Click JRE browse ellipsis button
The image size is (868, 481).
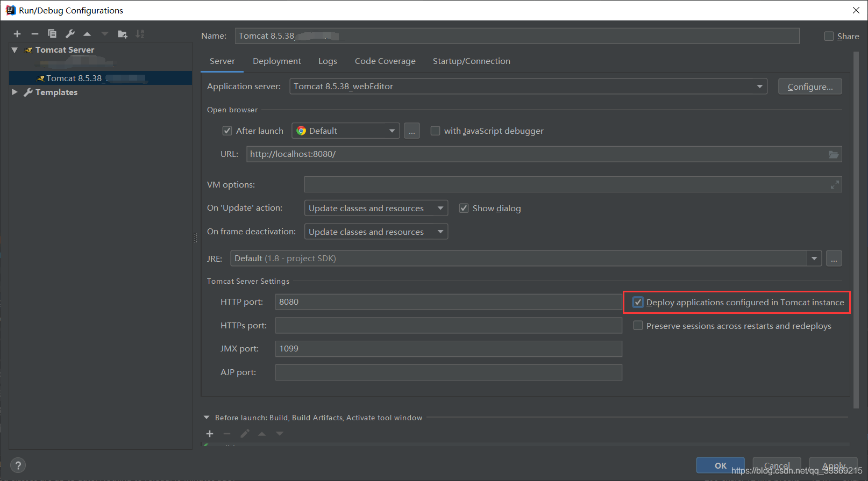(x=834, y=259)
